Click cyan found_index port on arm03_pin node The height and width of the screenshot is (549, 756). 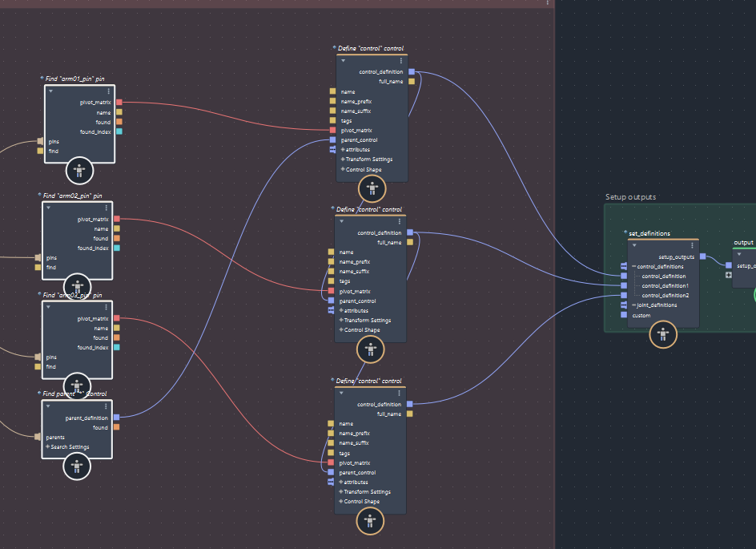(117, 347)
